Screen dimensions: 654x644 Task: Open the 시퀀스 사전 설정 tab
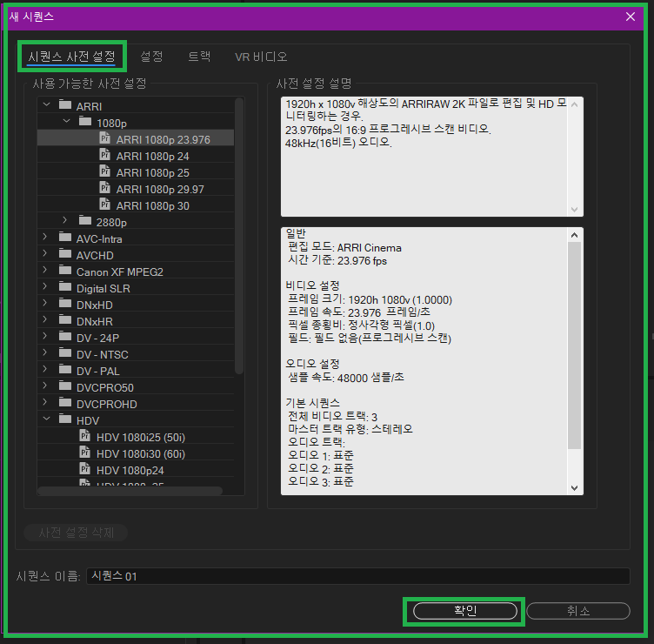[x=71, y=57]
